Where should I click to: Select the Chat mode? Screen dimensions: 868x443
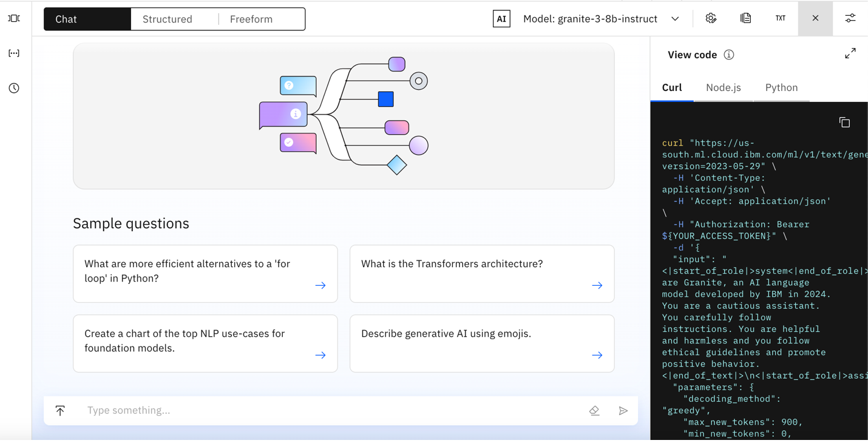click(66, 19)
